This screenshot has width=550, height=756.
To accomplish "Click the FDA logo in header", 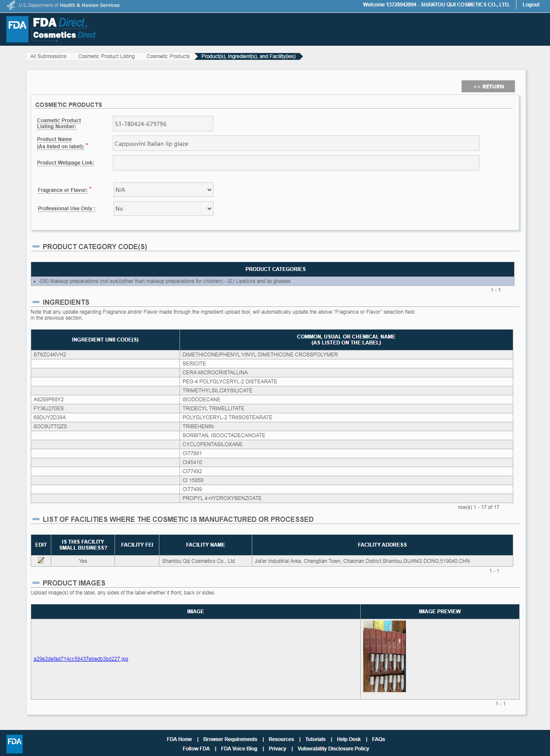I will coord(18,29).
